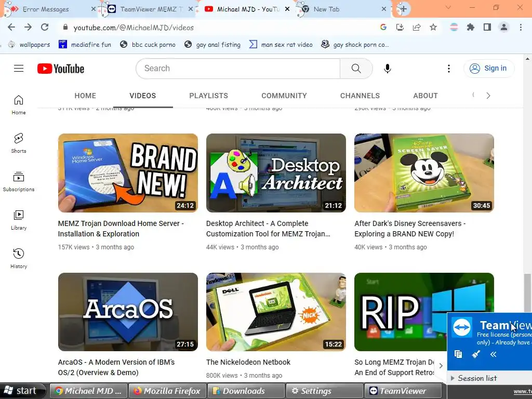
Task: Open the wallpapers bookmark
Action: click(x=29, y=45)
